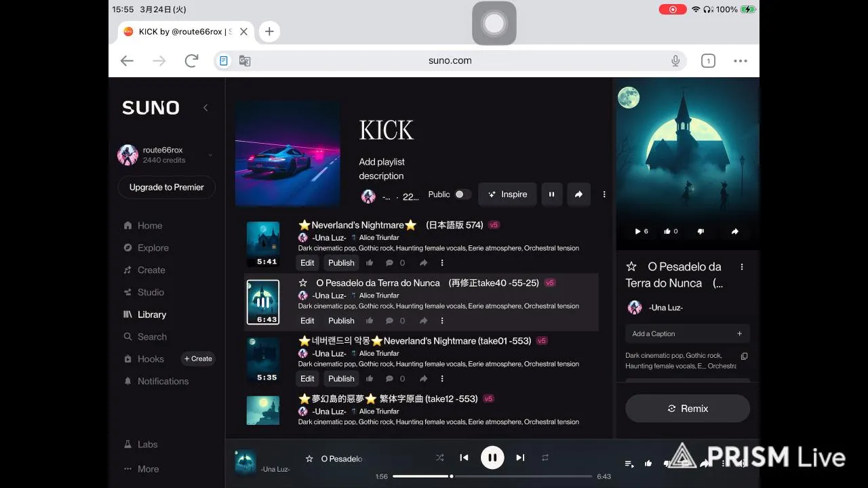Like the song in the right detail panel
The height and width of the screenshot is (488, 868).
point(671,231)
